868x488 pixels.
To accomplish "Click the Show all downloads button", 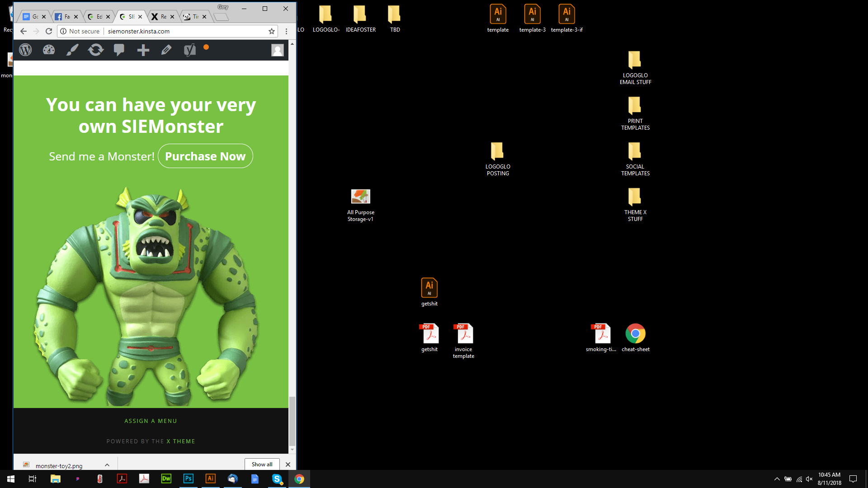I will pyautogui.click(x=262, y=465).
